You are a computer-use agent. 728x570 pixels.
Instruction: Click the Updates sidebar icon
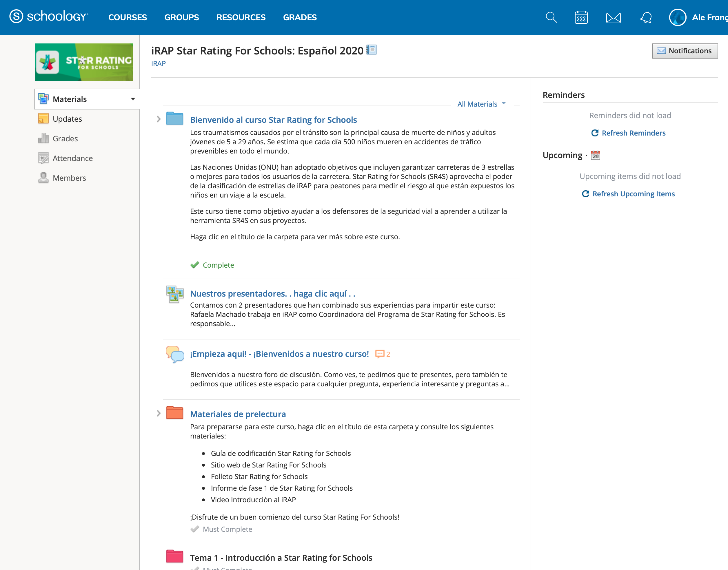pos(43,118)
